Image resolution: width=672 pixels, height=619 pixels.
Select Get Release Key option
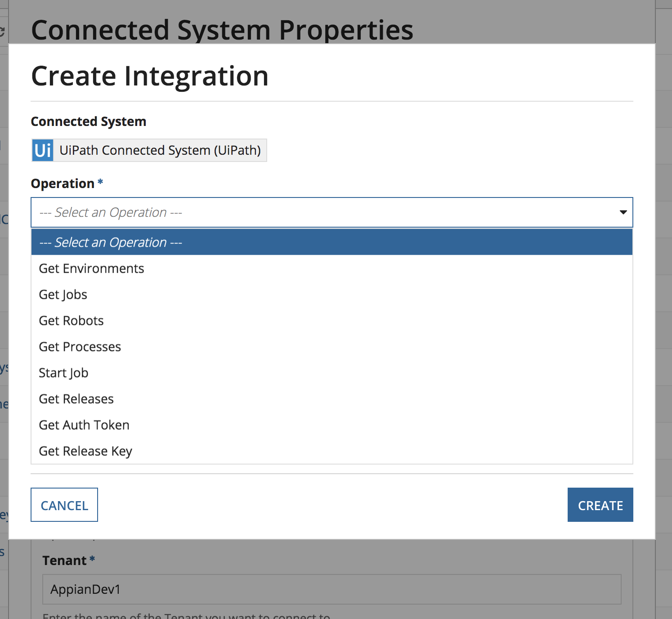click(332, 451)
